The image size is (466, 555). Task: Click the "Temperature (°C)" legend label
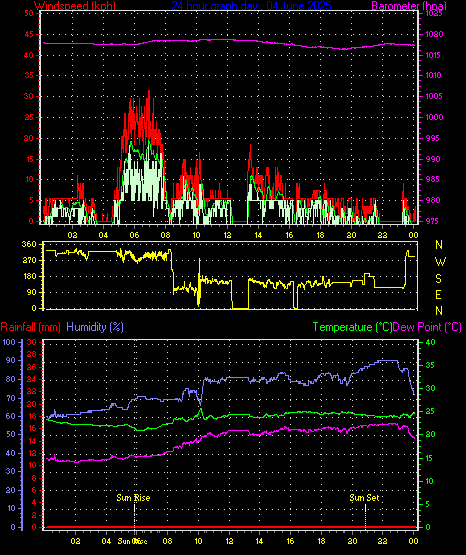[x=352, y=327]
